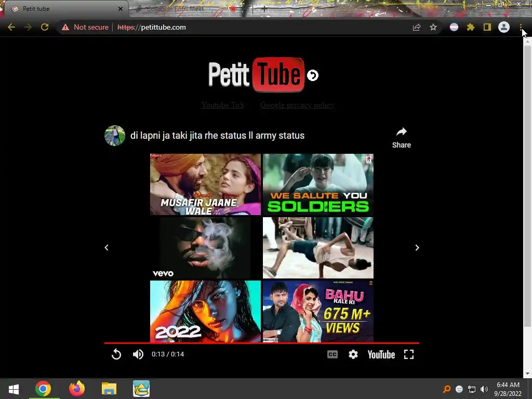Watch on YouTube via the logo
This screenshot has width=532, height=399.
click(x=381, y=354)
